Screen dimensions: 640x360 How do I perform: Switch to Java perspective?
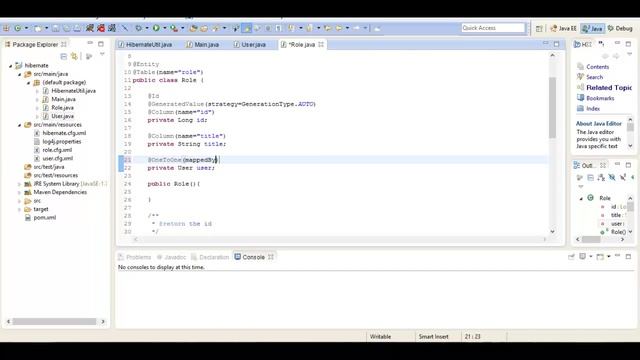592,29
